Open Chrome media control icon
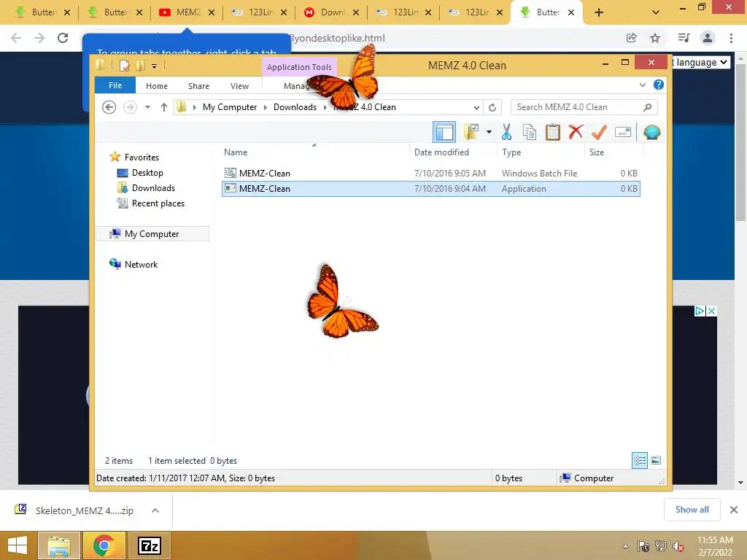Image resolution: width=747 pixels, height=560 pixels. [684, 38]
